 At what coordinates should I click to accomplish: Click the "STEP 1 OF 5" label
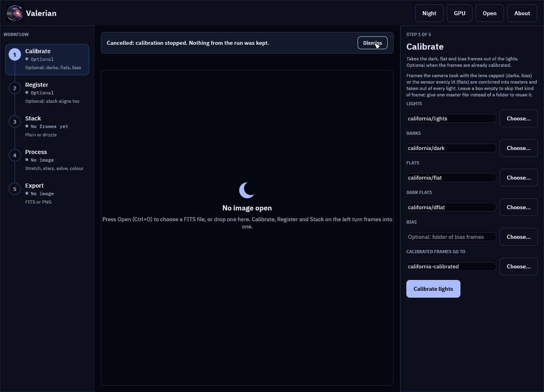419,34
